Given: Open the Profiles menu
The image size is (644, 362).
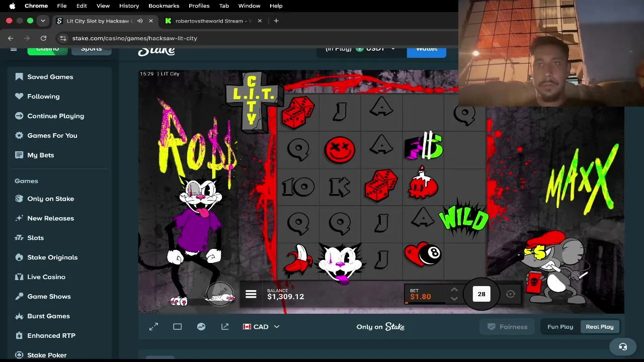Looking at the screenshot, I should (199, 6).
